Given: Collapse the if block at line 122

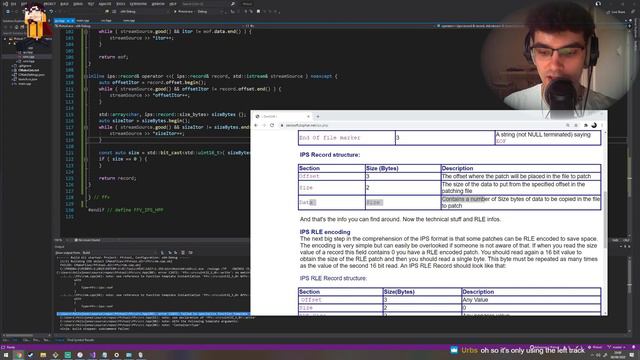Looking at the screenshot, I should coord(86,159).
